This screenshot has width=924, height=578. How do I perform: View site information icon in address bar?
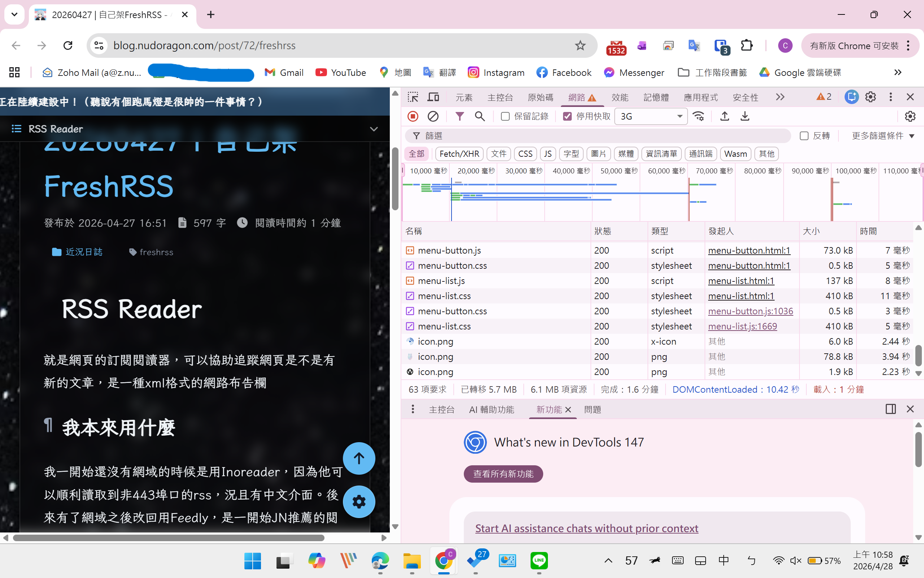coord(99,46)
